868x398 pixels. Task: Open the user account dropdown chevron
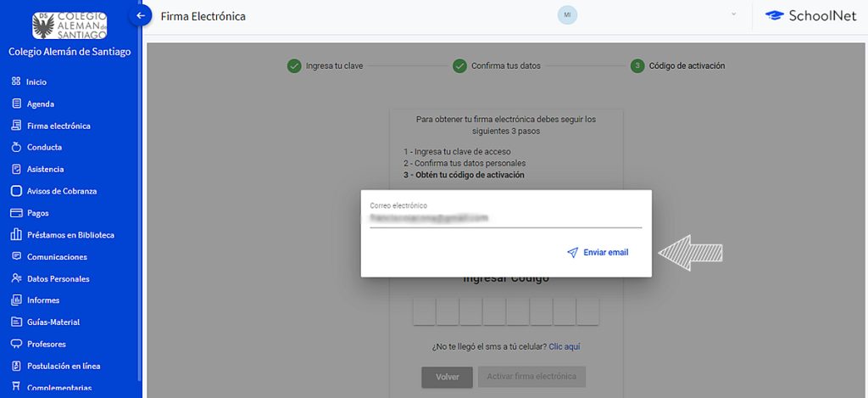click(733, 14)
